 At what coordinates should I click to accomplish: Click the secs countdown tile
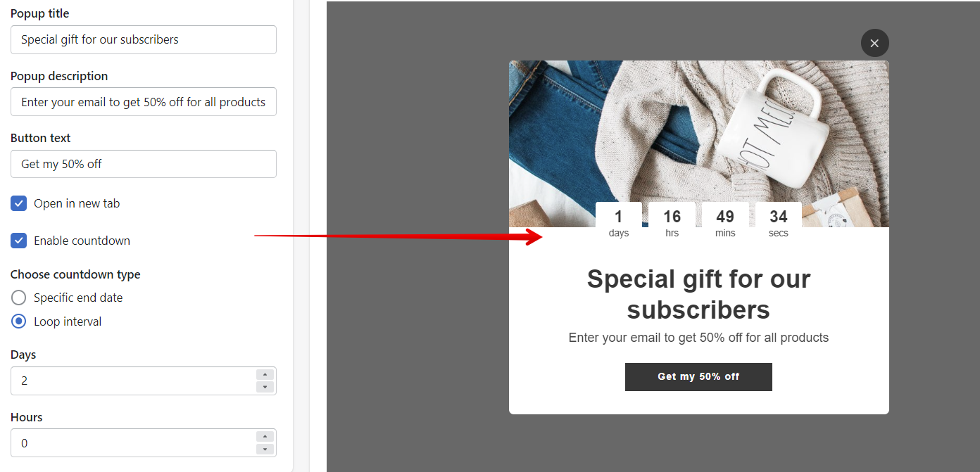[779, 222]
